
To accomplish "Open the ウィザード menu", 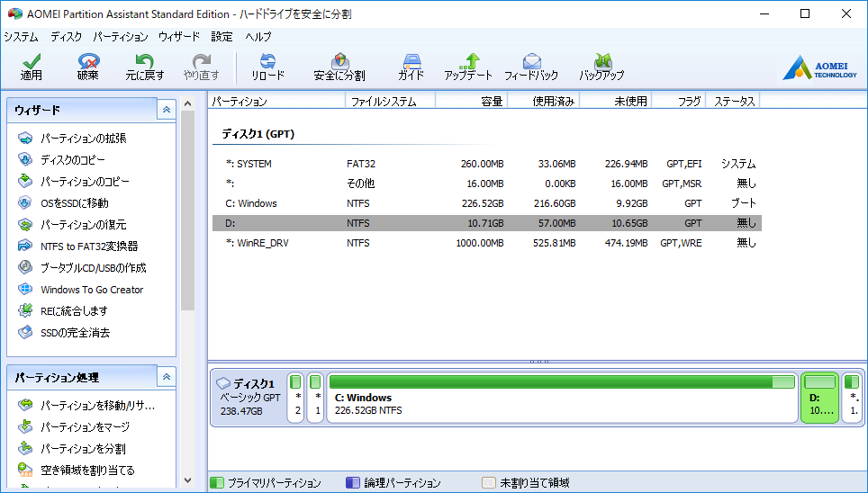I will pos(179,37).
